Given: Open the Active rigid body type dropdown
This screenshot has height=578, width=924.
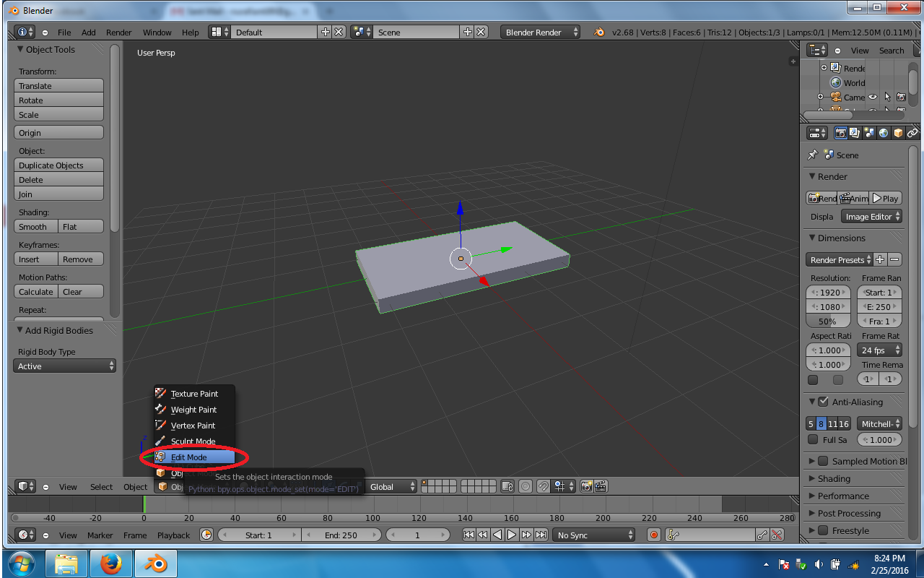Looking at the screenshot, I should tap(65, 366).
